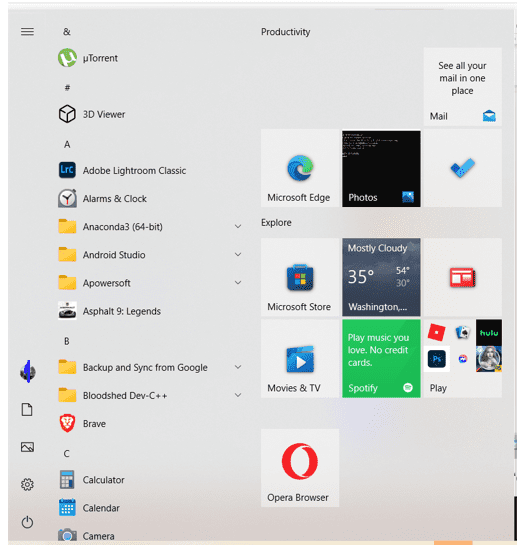Image resolution: width=517 pixels, height=545 pixels.
Task: Click the Power icon in sidebar
Action: [x=27, y=522]
